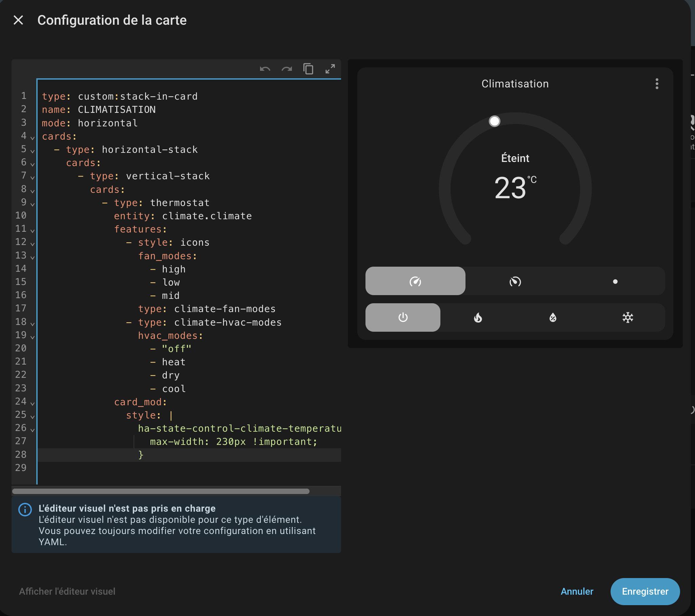
Task: Collapse the fan_modes fold on line 13
Action: (33, 257)
